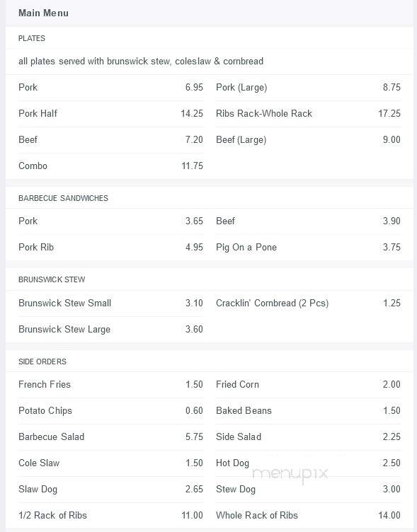Choose the Barbecue Salad side
This screenshot has height=532, width=417.
point(110,437)
